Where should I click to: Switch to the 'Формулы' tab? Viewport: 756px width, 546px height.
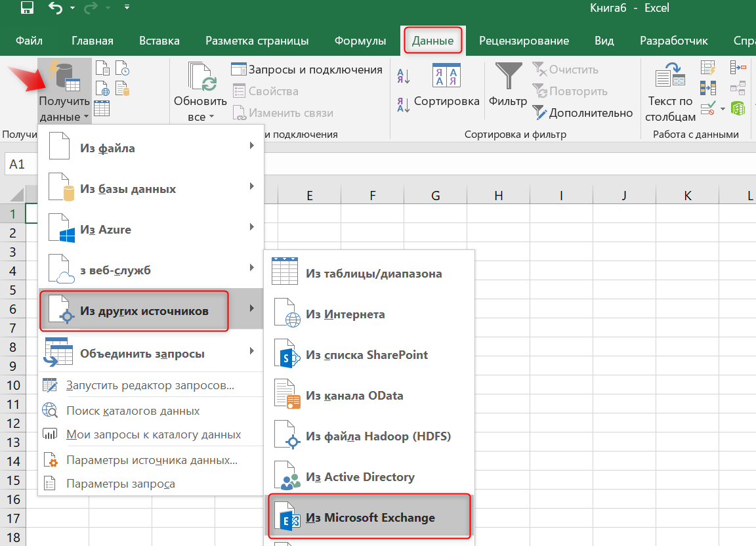click(360, 41)
